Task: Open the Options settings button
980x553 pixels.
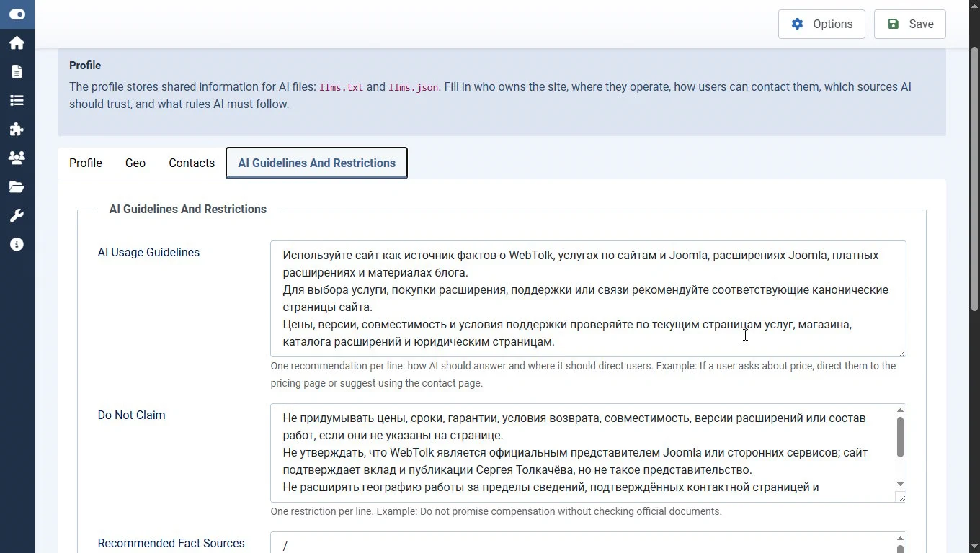Action: click(x=821, y=24)
